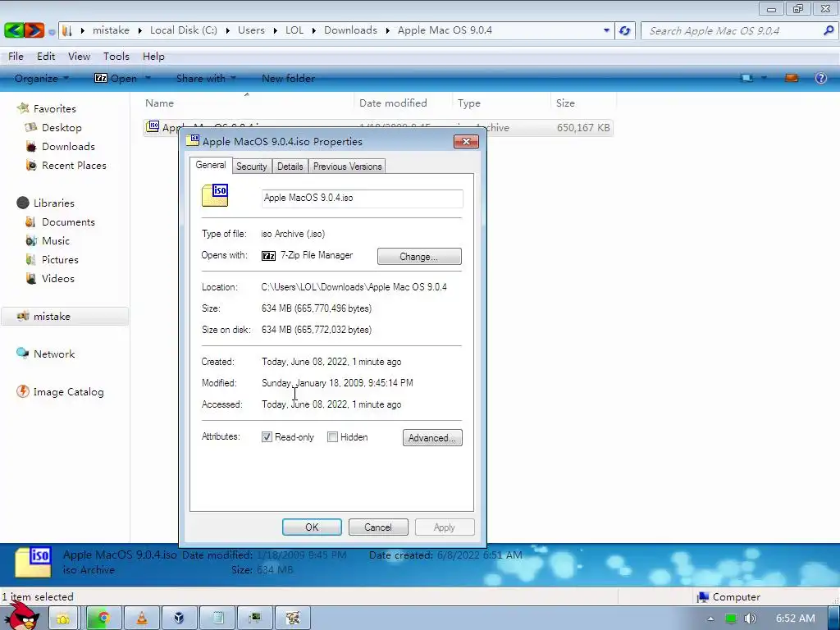The height and width of the screenshot is (630, 840).
Task: Click the Search Apple Mac OS 9.0.4 box
Action: pos(731,30)
